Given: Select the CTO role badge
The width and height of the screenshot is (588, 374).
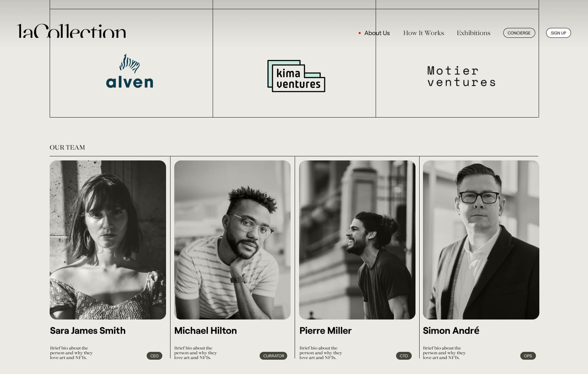Looking at the screenshot, I should point(404,356).
